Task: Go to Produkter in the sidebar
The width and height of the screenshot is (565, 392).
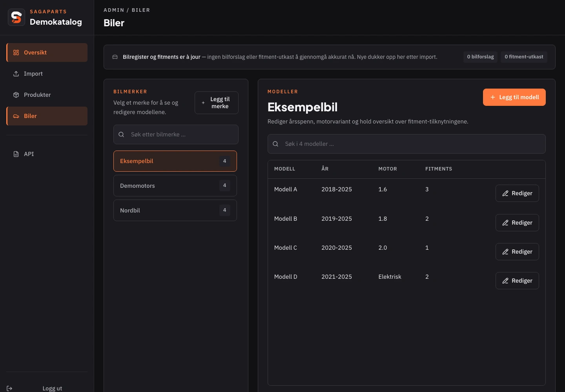Action: pos(47,95)
